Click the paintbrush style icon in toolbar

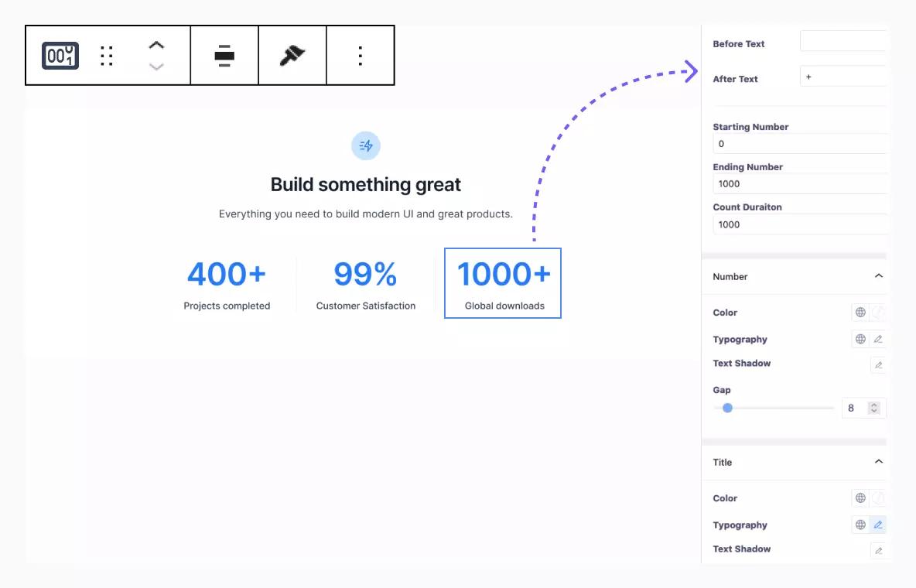[x=292, y=55]
